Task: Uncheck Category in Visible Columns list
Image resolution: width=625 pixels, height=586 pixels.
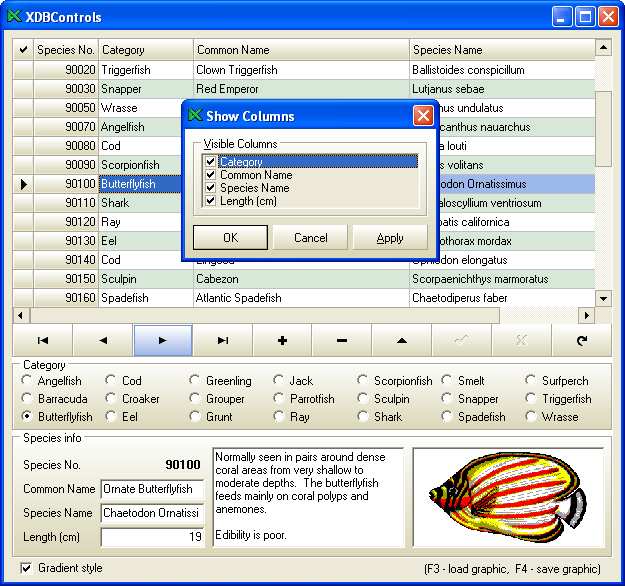Action: (x=210, y=162)
